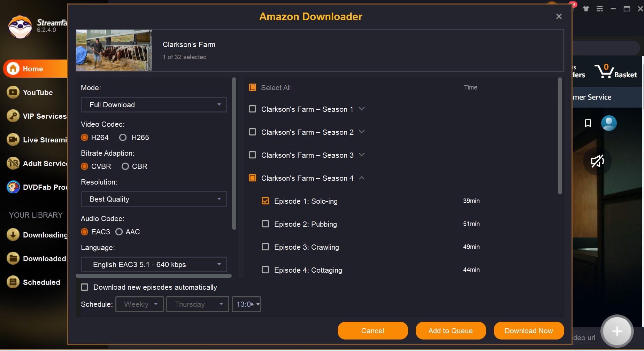The width and height of the screenshot is (644, 351).
Task: Click the Home icon in sidebar
Action: pyautogui.click(x=13, y=69)
